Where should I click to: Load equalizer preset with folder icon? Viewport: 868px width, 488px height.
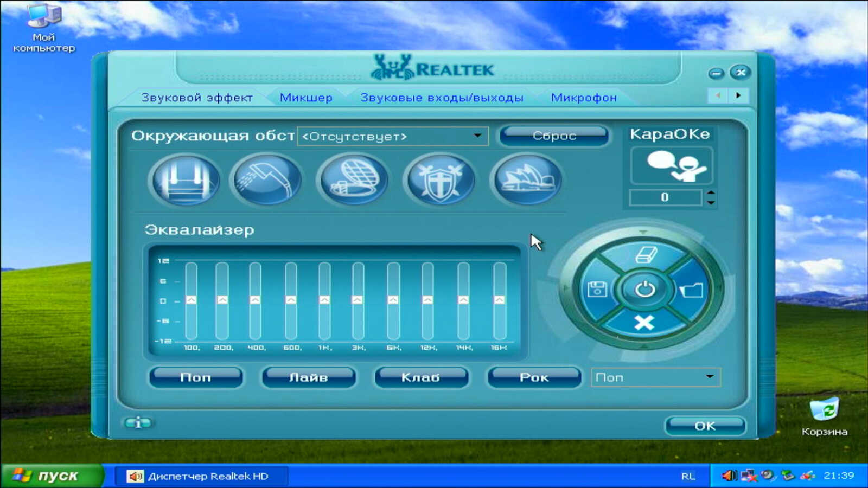pos(692,290)
